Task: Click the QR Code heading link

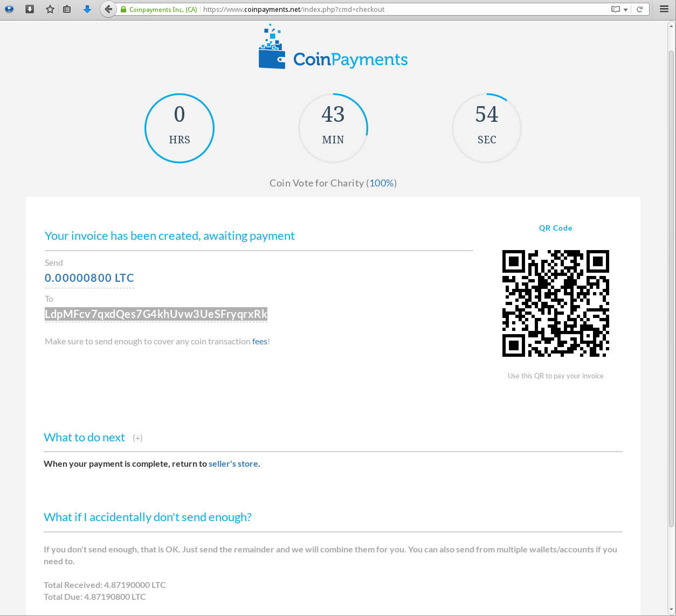Action: 556,228
